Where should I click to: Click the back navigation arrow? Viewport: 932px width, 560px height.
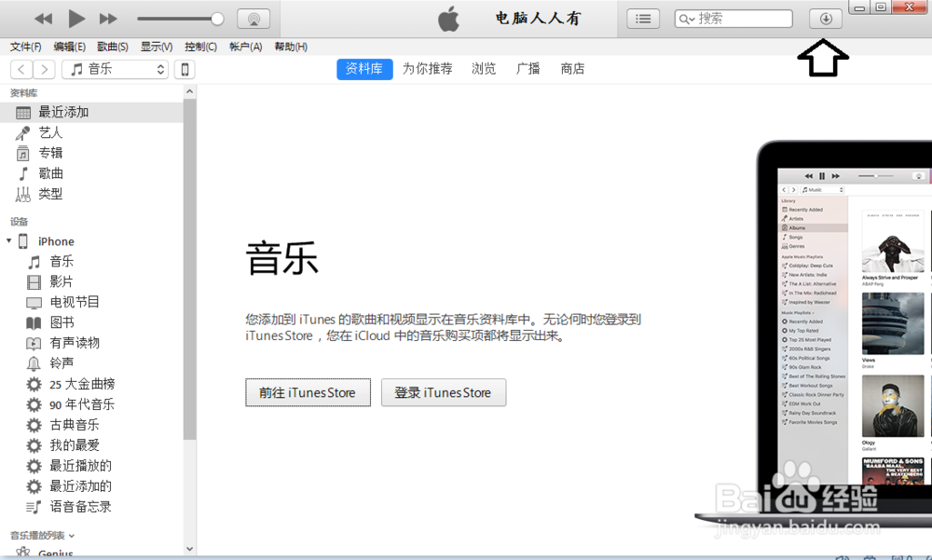tap(21, 70)
